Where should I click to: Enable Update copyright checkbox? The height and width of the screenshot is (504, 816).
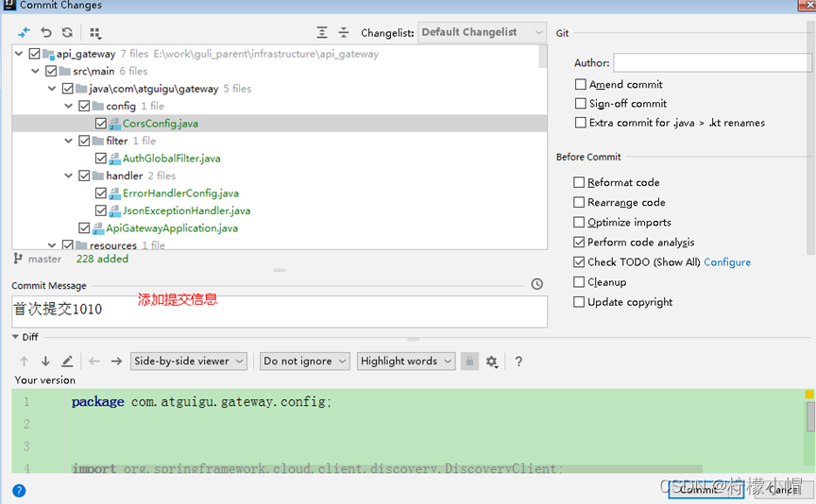(x=579, y=302)
